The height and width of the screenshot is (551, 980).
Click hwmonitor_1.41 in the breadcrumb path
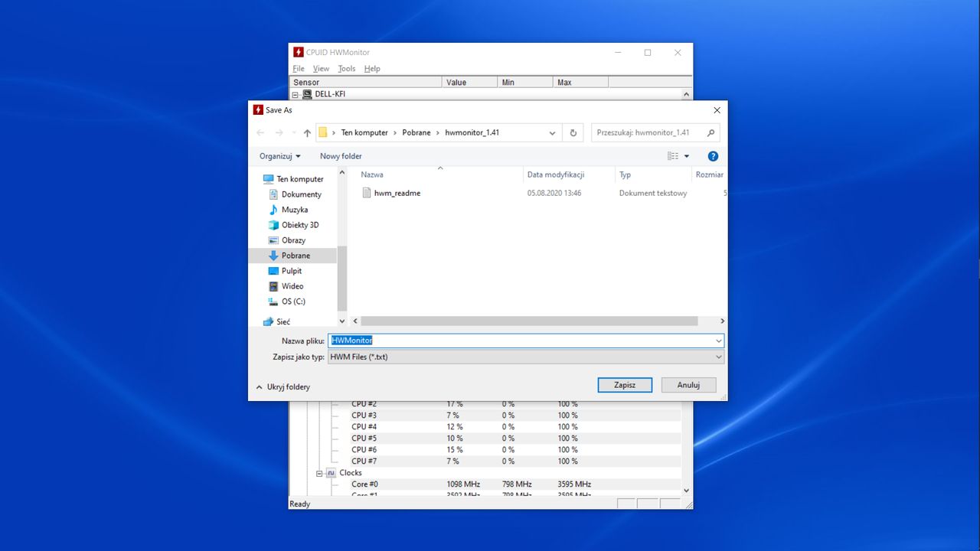point(472,132)
